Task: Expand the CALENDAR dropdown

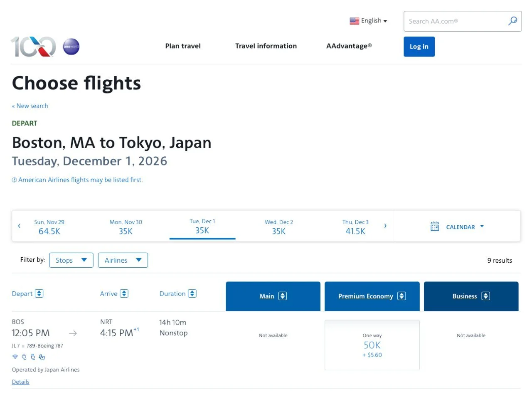Action: [465, 227]
